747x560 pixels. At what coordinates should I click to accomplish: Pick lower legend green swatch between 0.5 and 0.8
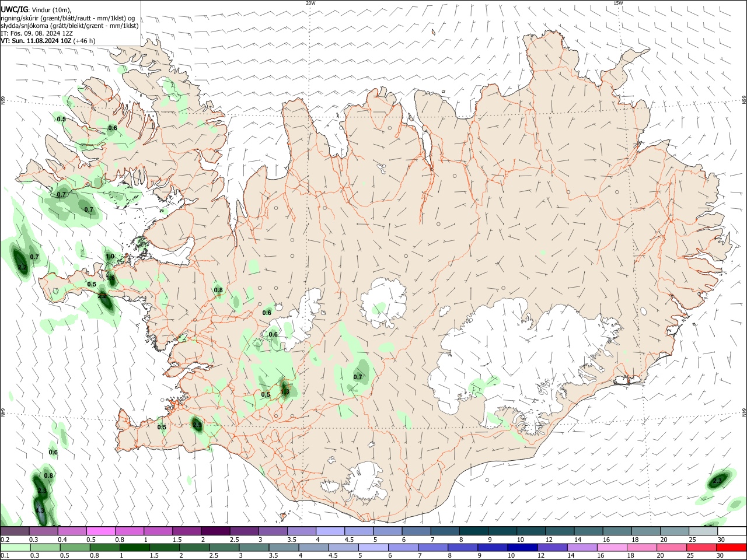click(x=75, y=547)
